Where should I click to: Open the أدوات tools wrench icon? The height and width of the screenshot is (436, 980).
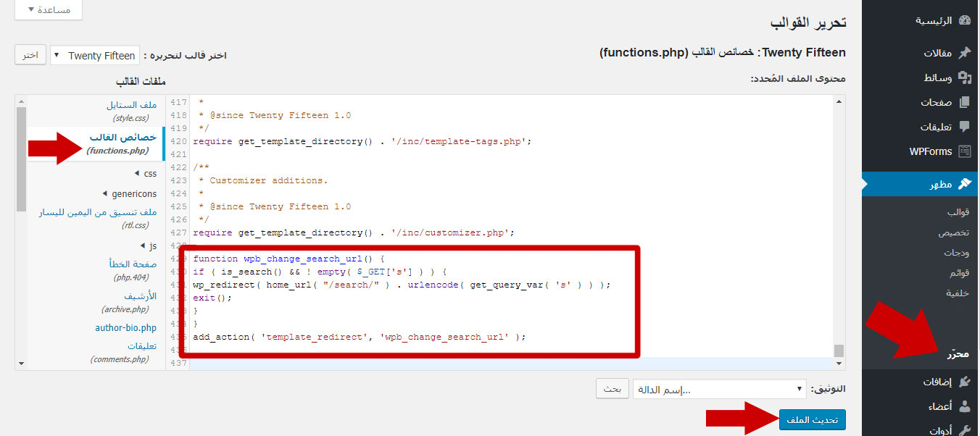click(964, 430)
